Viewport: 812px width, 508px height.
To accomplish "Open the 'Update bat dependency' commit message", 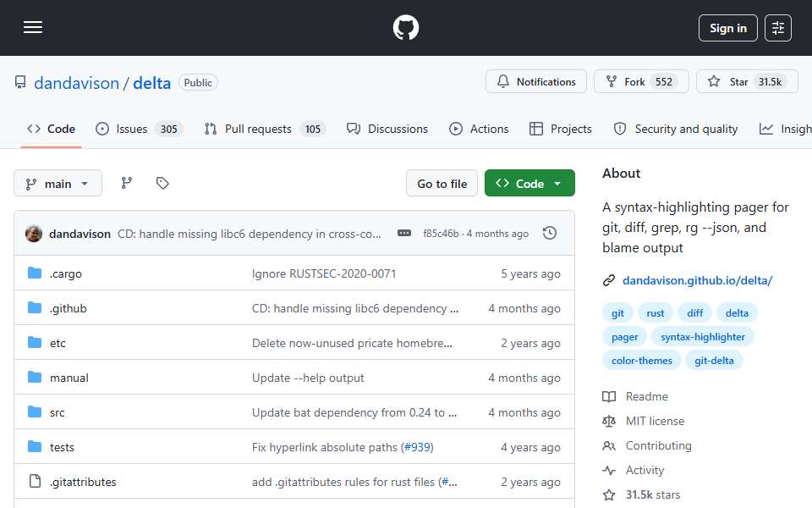I will (x=354, y=412).
